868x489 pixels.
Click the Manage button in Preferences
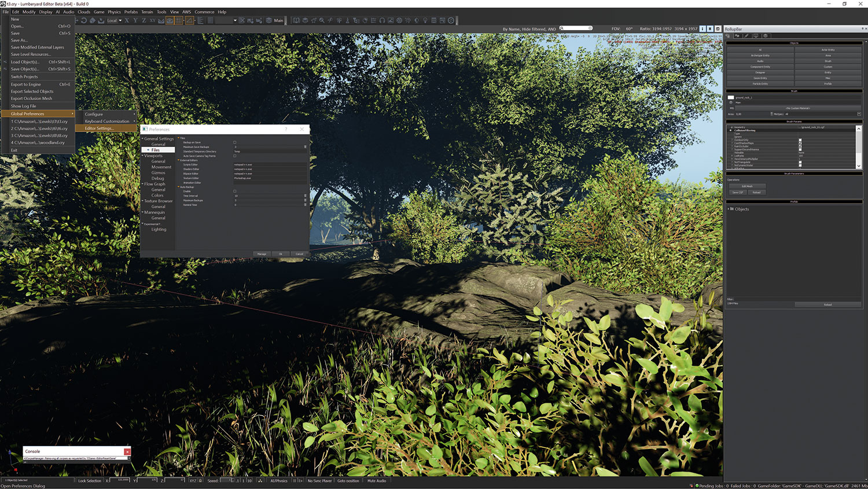pyautogui.click(x=262, y=253)
